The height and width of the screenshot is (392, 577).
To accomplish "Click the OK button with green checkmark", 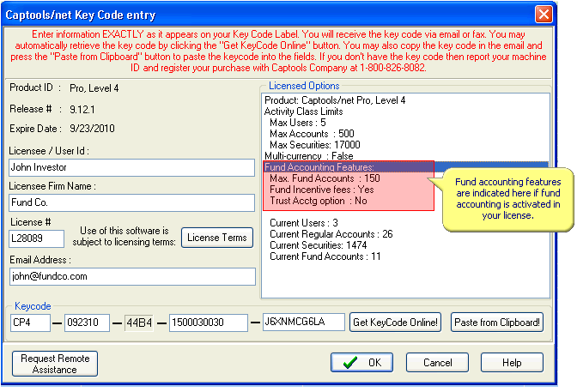I will click(361, 363).
